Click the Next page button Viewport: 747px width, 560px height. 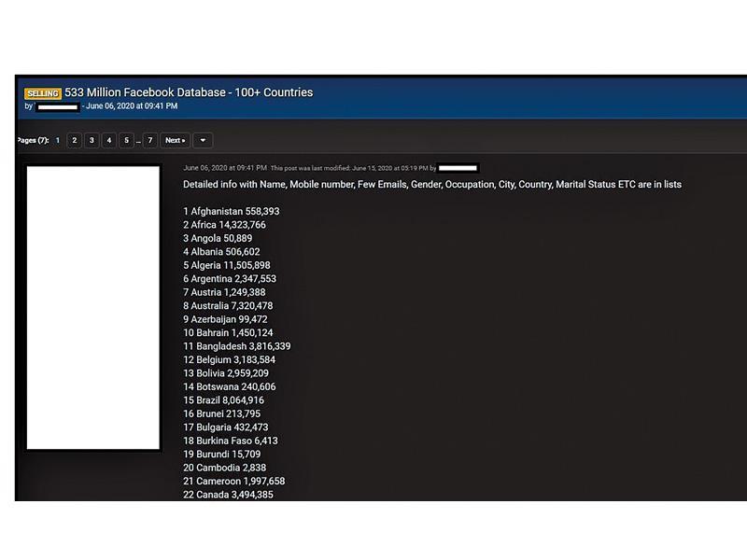point(176,140)
